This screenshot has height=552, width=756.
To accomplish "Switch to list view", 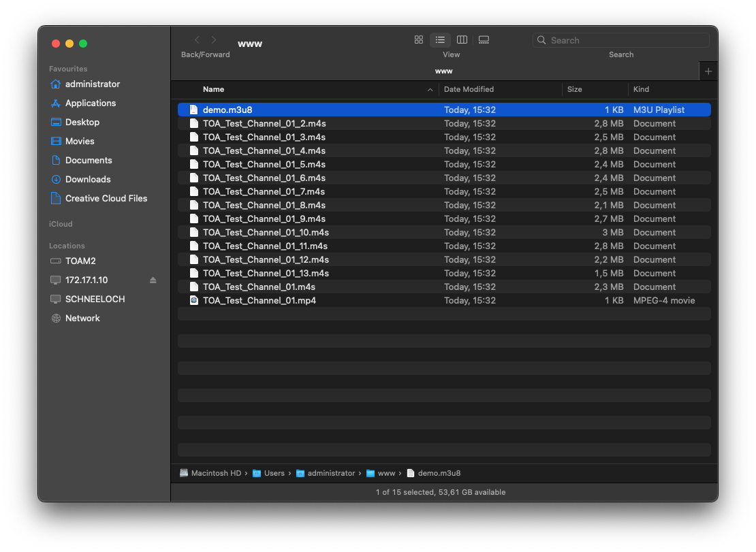I will click(440, 40).
